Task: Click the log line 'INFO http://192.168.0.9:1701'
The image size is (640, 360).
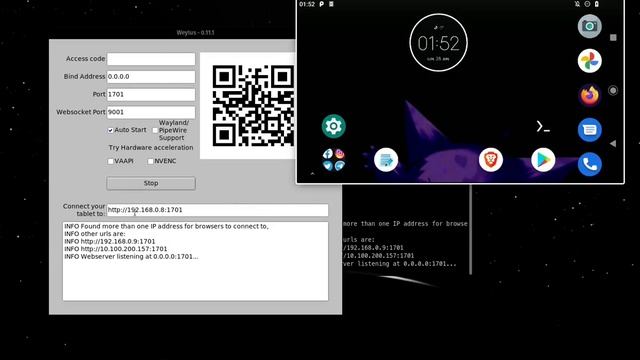Action: pyautogui.click(x=110, y=241)
